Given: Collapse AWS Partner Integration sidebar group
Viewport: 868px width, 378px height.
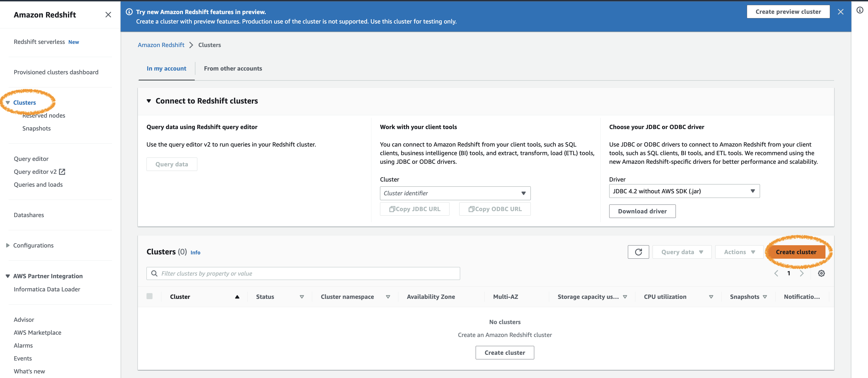Looking at the screenshot, I should (x=8, y=276).
